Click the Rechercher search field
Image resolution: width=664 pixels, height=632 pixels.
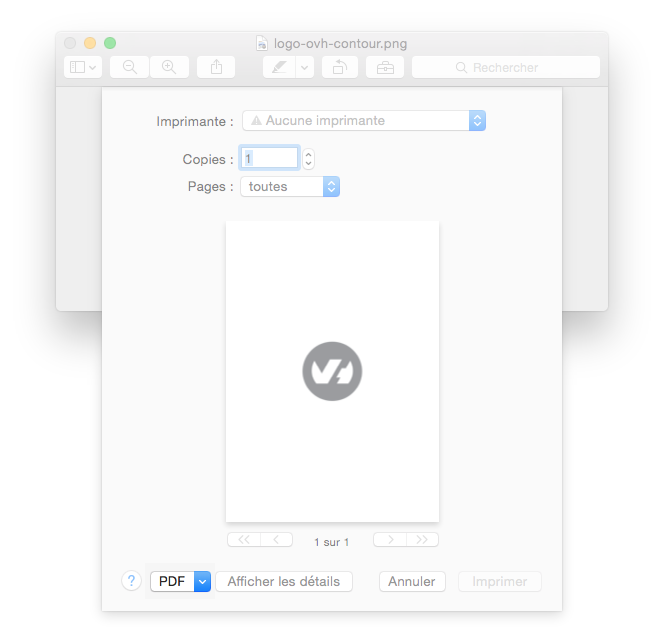click(x=506, y=67)
